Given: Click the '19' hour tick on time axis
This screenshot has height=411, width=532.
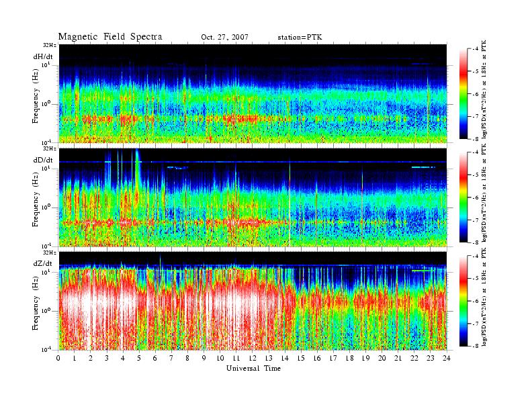Looking at the screenshot, I should click(365, 359).
